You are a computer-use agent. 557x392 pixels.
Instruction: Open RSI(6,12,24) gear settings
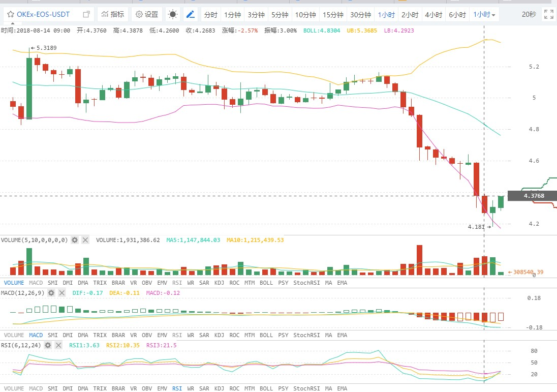tap(48, 345)
